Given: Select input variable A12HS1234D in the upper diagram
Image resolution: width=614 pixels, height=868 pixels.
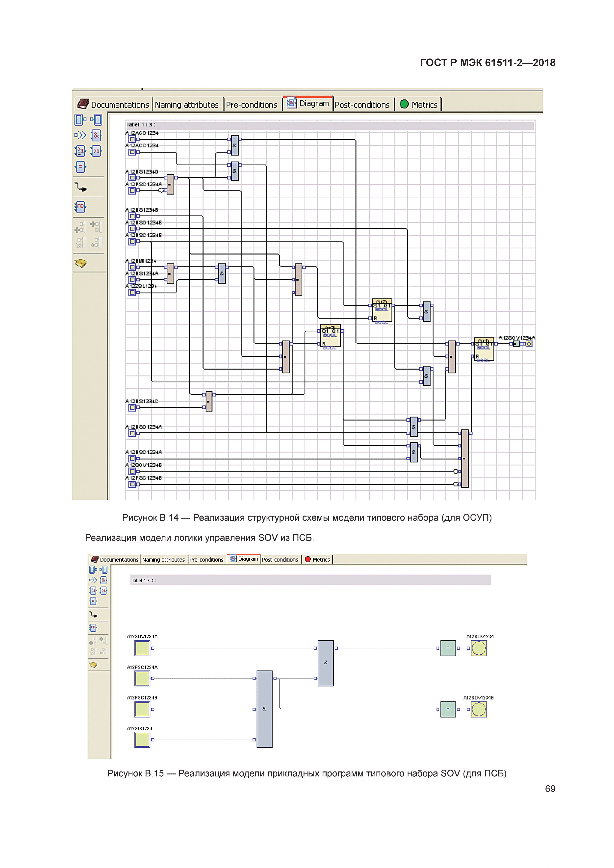Looking at the screenshot, I should click(132, 177).
